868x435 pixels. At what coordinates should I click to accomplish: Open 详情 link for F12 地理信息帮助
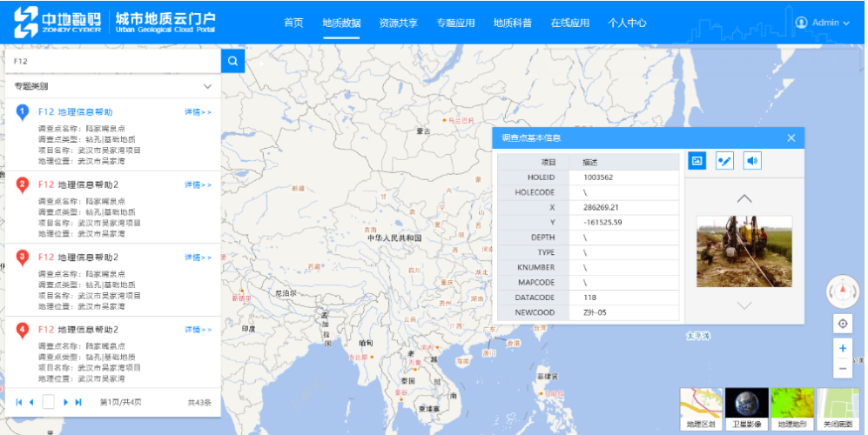198,112
